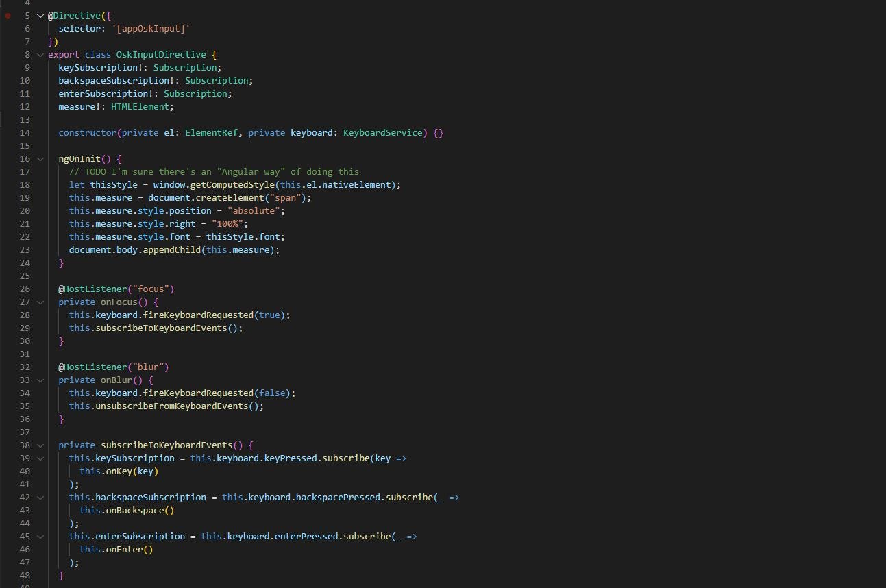886x588 pixels.
Task: Click the '[appOskInput]' selector string
Action: (151, 28)
